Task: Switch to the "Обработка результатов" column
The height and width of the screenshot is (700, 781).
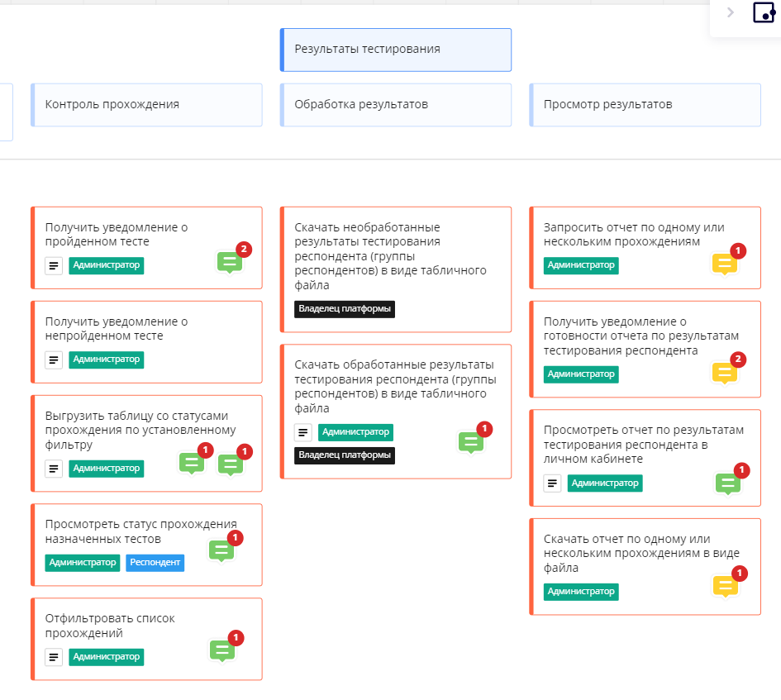Action: point(395,104)
